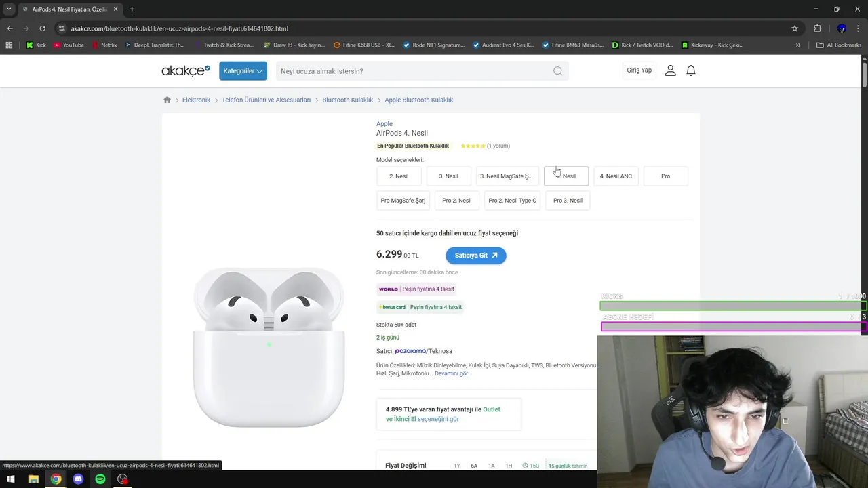Open File Explorer from the taskbar

(33, 479)
